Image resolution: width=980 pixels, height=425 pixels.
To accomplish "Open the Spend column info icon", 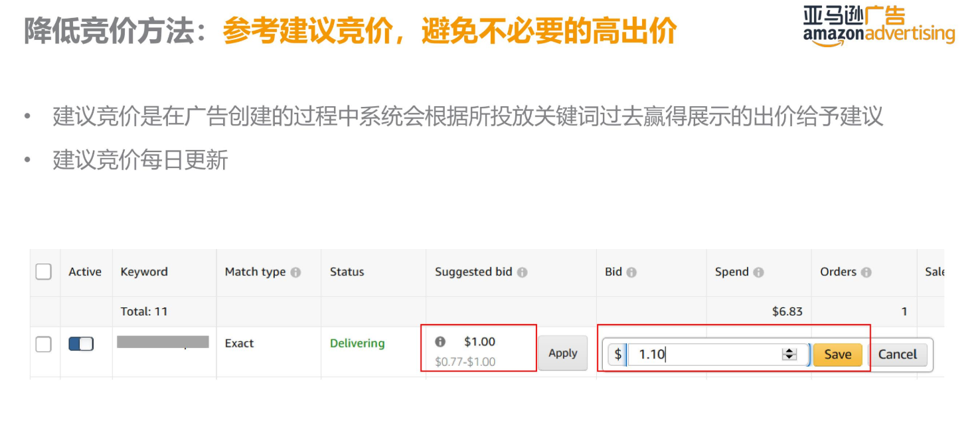I will coord(758,272).
